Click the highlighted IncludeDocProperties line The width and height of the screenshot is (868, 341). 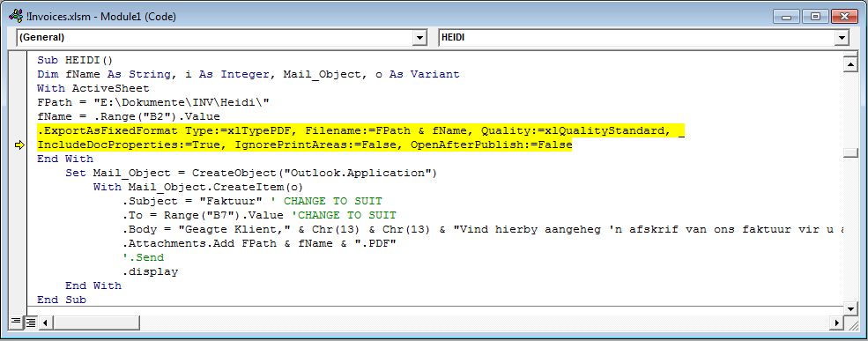pos(305,145)
